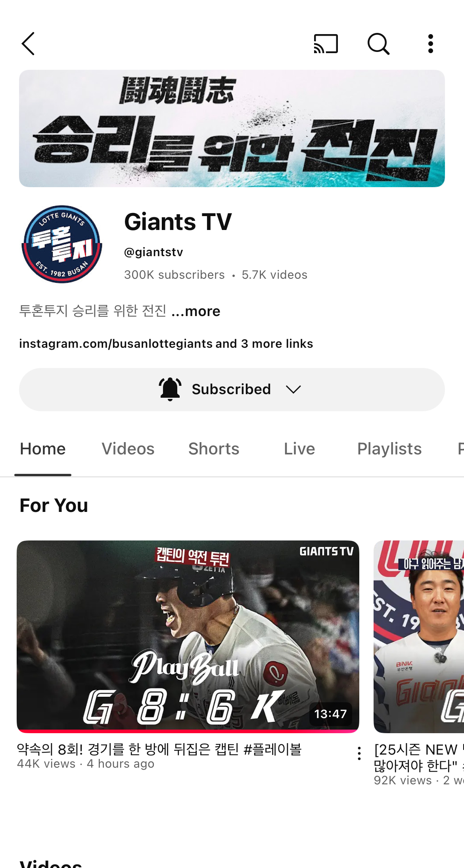The width and height of the screenshot is (464, 868).
Task: Open options for the 플레이볼 video
Action: point(359,753)
